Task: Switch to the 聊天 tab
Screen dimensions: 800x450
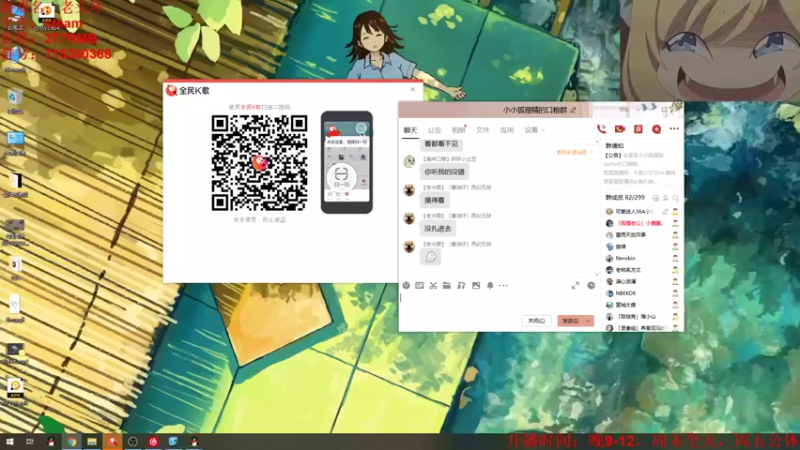Action: 410,130
